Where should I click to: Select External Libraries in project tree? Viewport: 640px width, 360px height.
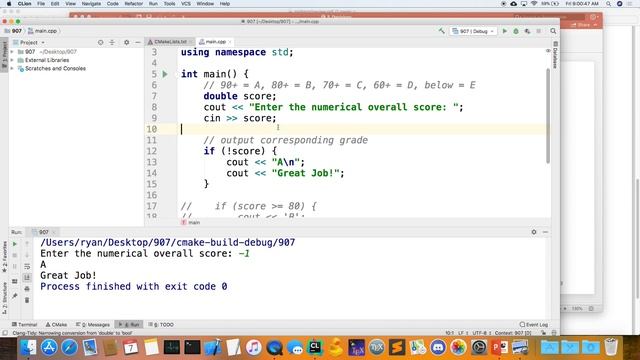pyautogui.click(x=47, y=60)
